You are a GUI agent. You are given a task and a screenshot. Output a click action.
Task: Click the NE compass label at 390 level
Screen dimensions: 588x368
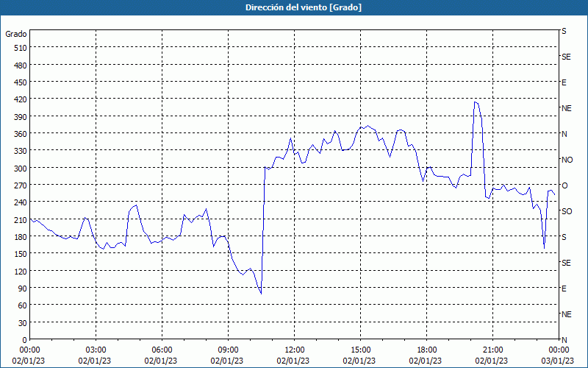[567, 108]
